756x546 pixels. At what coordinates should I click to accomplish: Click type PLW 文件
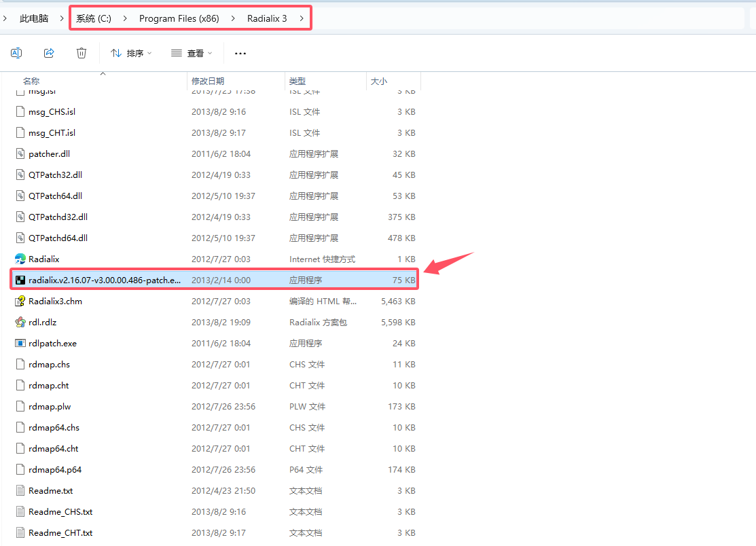(307, 406)
